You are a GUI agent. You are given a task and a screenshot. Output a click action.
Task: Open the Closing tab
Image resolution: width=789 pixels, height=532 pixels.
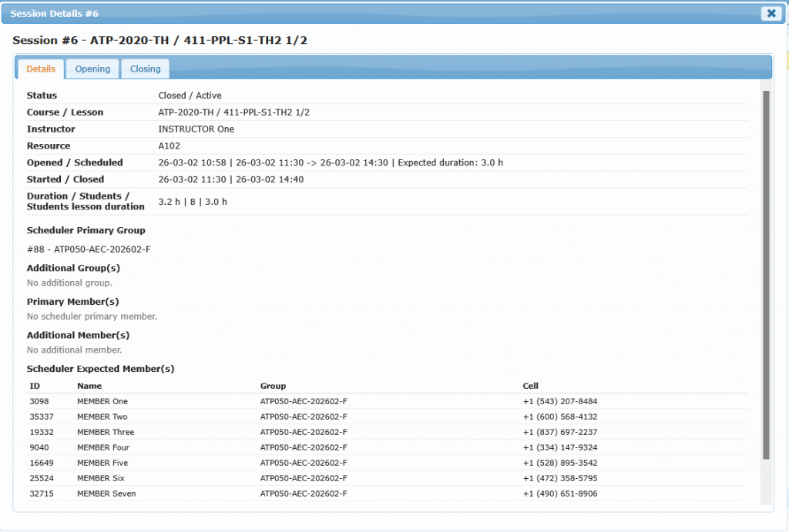click(145, 69)
